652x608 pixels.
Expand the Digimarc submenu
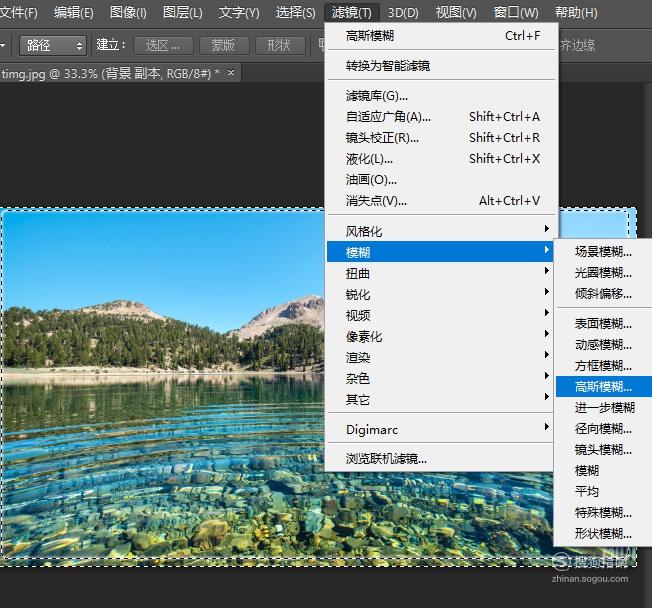click(x=440, y=429)
